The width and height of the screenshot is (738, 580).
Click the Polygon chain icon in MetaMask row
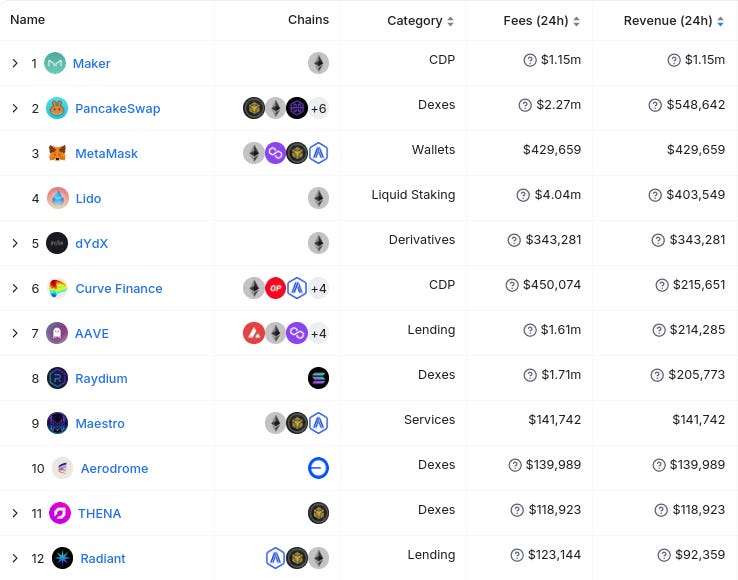coord(275,153)
